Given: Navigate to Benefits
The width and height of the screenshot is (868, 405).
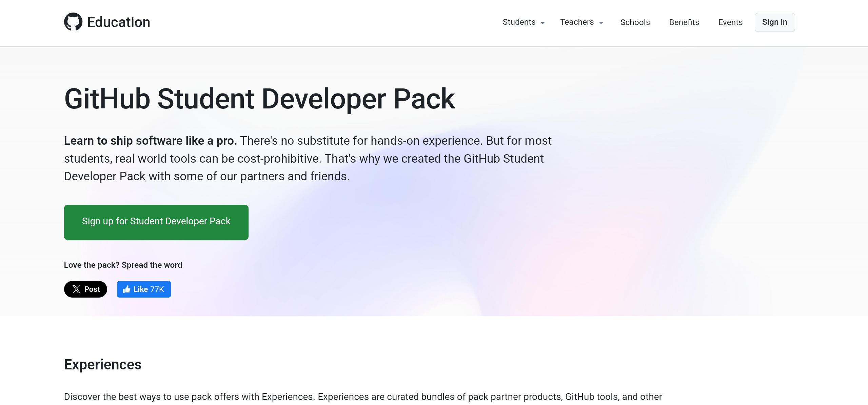Looking at the screenshot, I should (684, 22).
